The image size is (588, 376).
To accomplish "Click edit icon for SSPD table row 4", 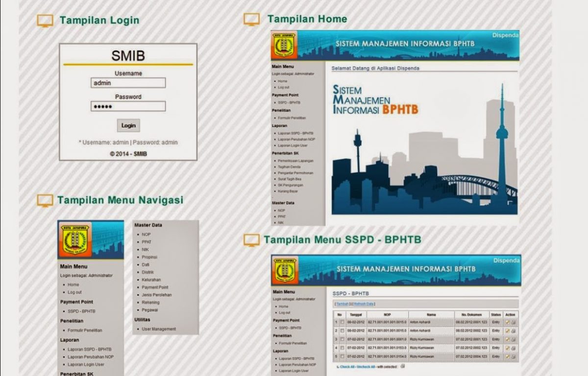I will point(508,348).
